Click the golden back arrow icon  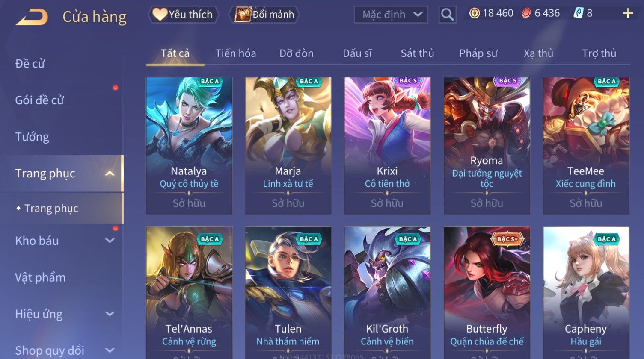(x=32, y=17)
